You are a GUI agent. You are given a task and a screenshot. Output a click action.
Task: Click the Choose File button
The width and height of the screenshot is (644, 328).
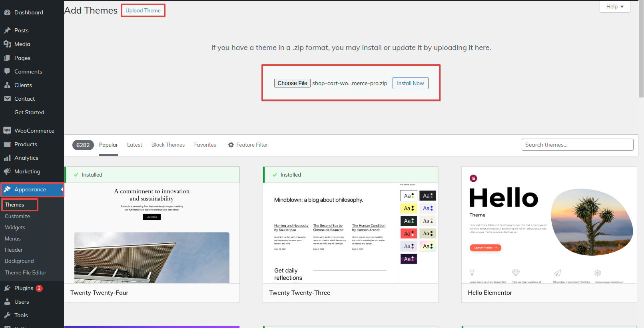(292, 83)
